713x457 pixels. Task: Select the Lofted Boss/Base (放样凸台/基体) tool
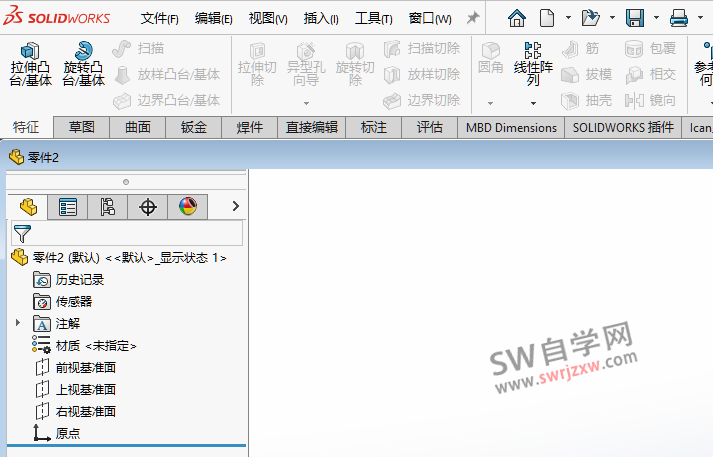pyautogui.click(x=167, y=74)
